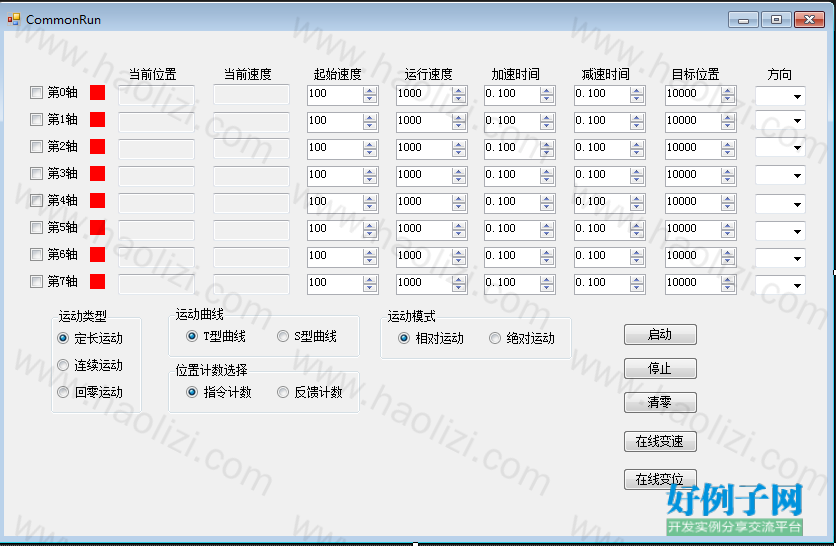Click 减速时间 spinner arrows for 第7轴
The width and height of the screenshot is (836, 546).
(637, 284)
